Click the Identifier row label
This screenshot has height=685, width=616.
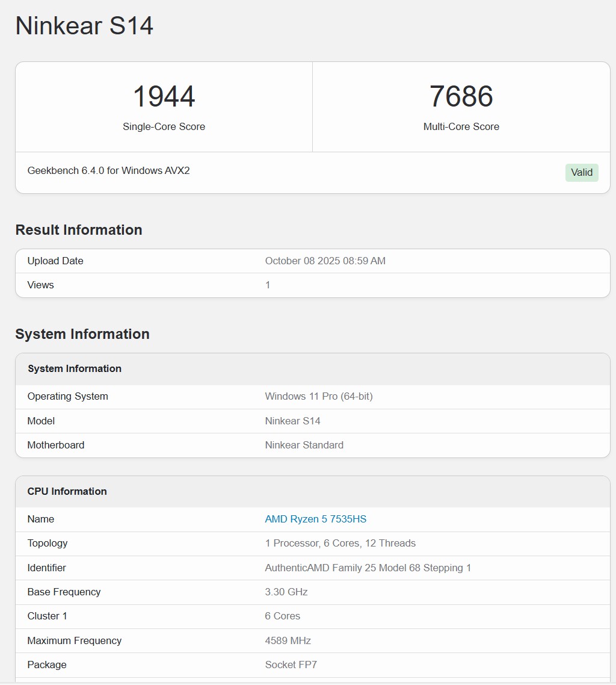tap(47, 568)
